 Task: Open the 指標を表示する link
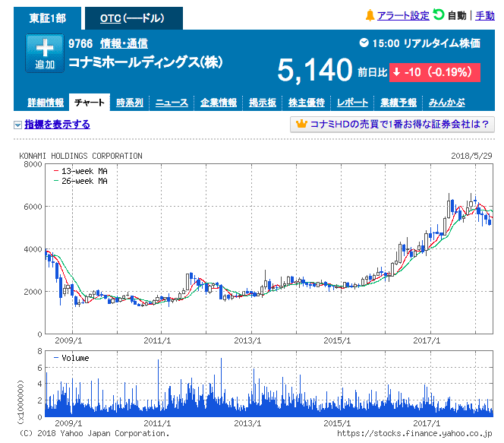click(x=57, y=124)
